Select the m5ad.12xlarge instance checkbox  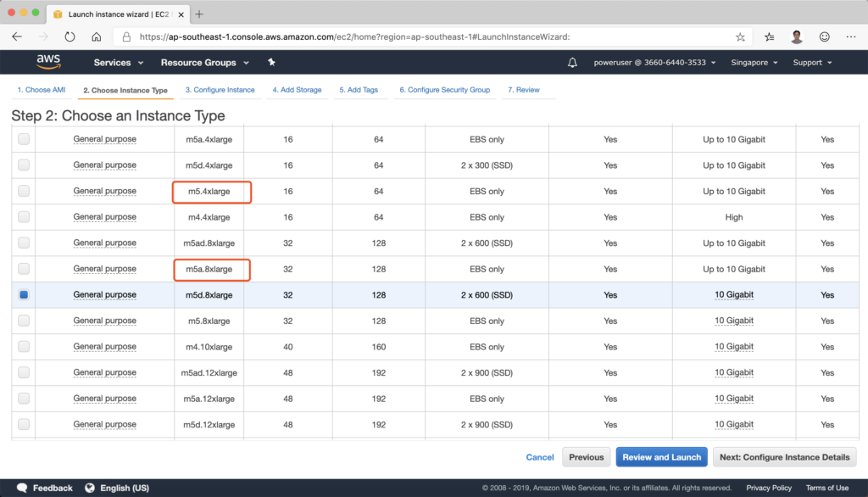tap(24, 372)
